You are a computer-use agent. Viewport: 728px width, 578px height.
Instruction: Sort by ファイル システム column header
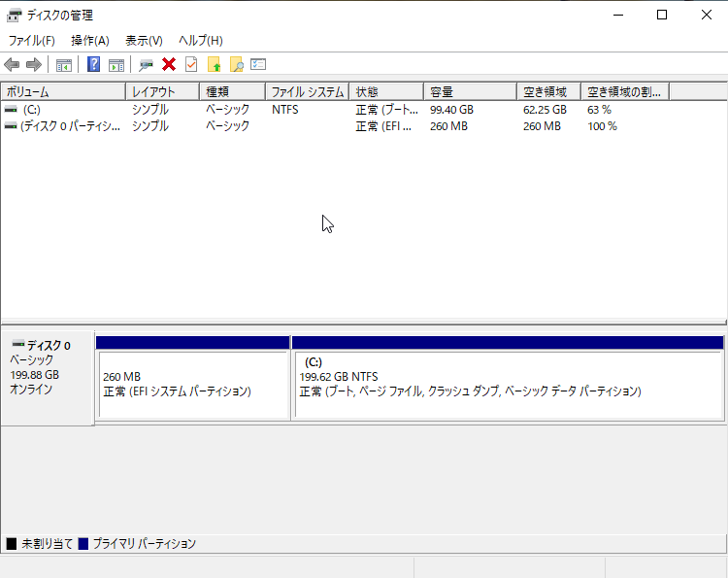pyautogui.click(x=308, y=92)
